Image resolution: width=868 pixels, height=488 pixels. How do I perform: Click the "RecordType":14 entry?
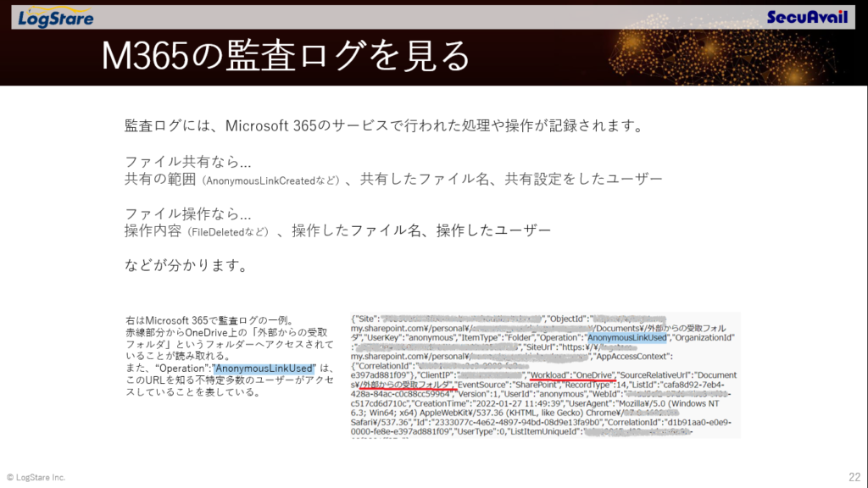pos(596,385)
